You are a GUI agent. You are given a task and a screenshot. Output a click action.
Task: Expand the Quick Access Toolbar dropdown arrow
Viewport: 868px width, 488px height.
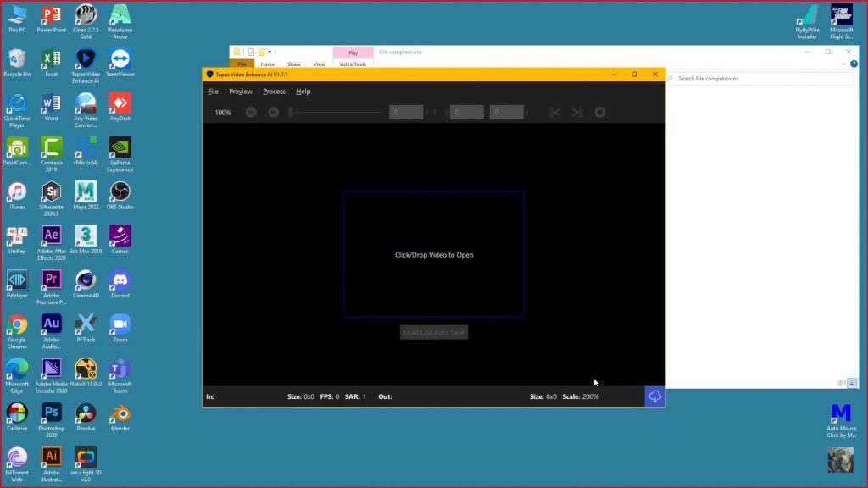point(271,52)
